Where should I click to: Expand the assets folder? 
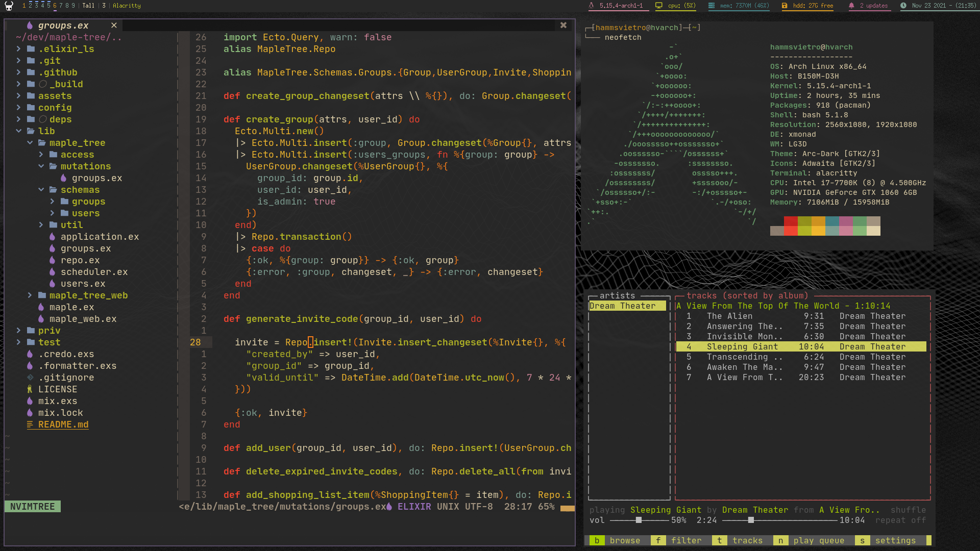coord(18,96)
